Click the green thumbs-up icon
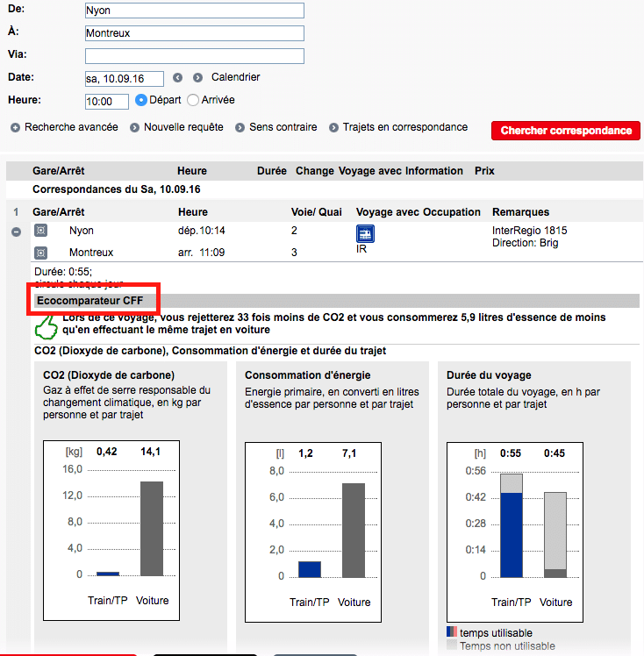 pyautogui.click(x=46, y=327)
